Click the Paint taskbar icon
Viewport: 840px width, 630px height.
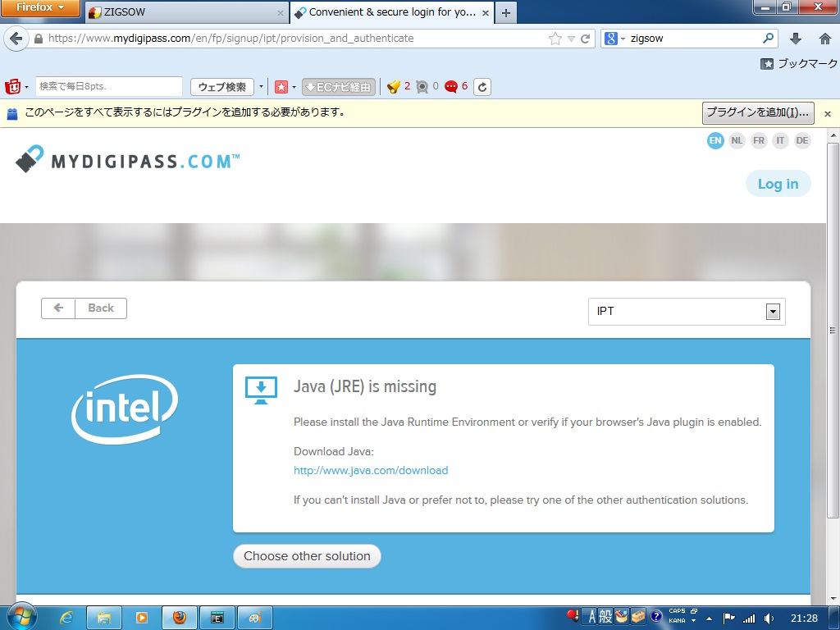click(x=255, y=618)
